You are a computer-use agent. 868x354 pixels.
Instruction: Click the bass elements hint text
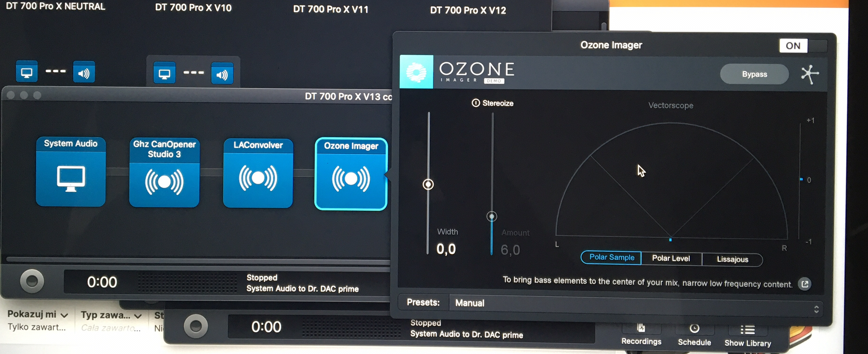point(648,282)
